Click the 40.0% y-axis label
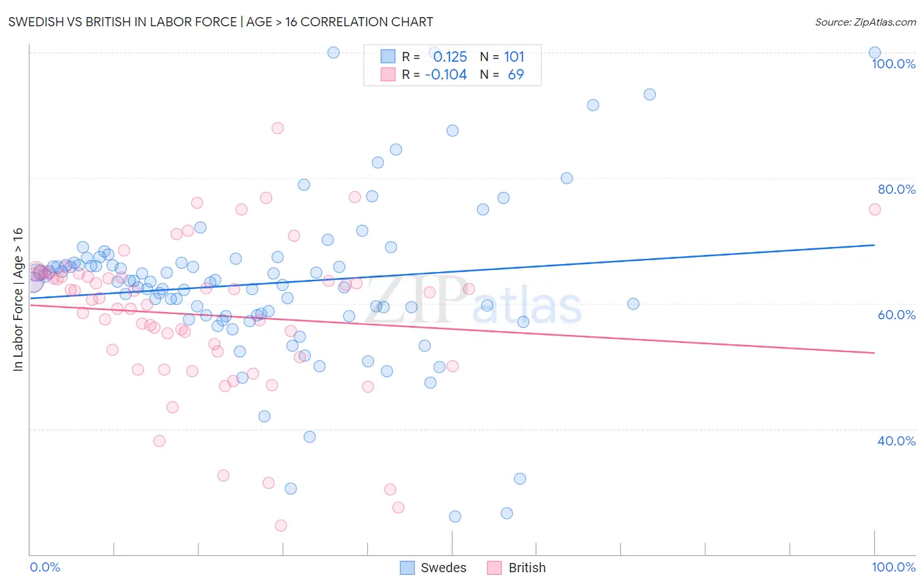Screen dimensions: 924x586 pos(896,441)
